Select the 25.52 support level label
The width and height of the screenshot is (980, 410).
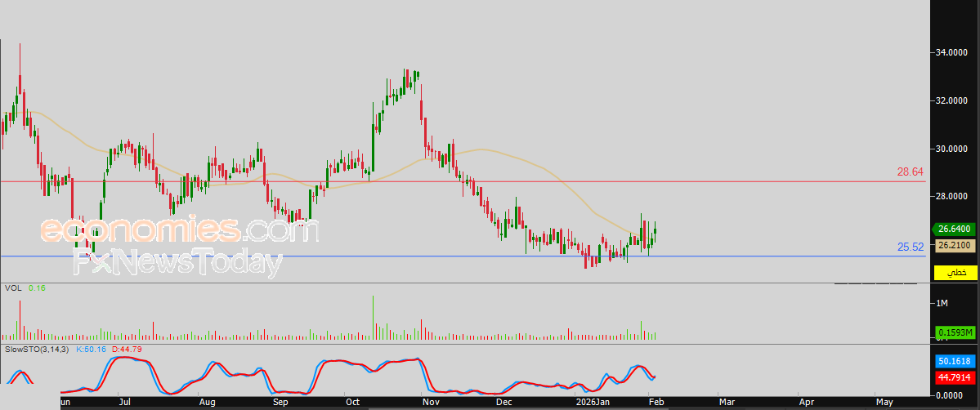[910, 247]
